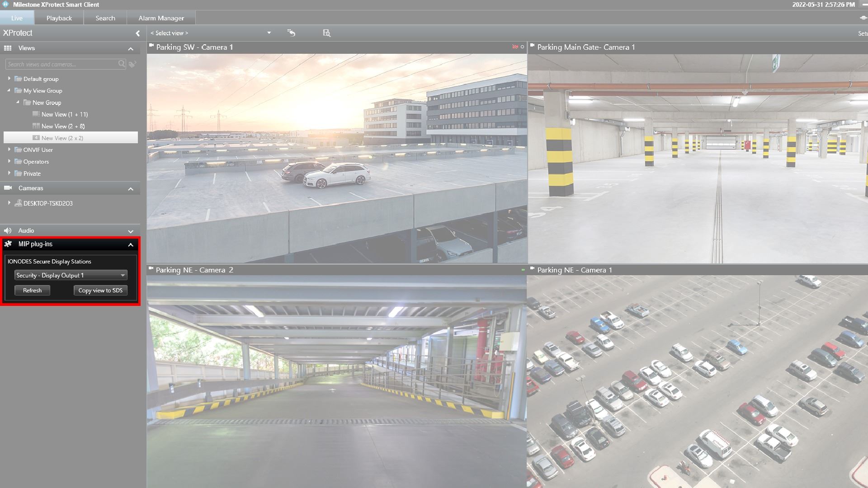Collapse the XProtect side panel arrow
This screenshot has height=488, width=868.
(138, 33)
